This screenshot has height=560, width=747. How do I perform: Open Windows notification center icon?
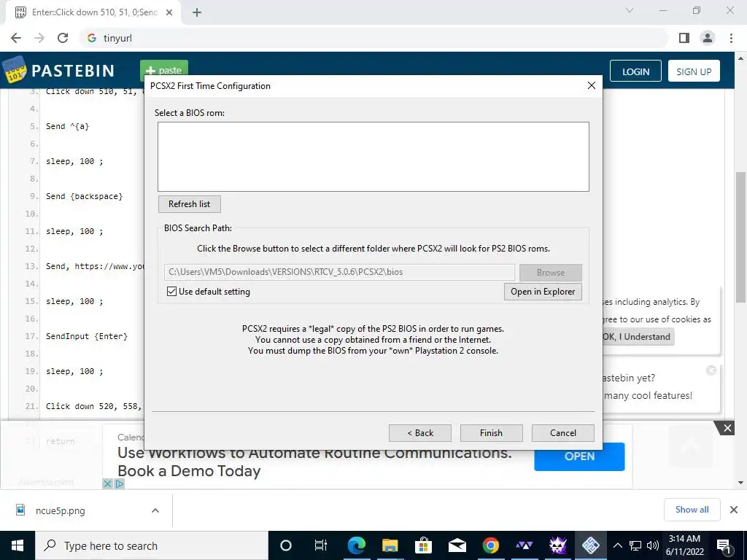click(724, 545)
